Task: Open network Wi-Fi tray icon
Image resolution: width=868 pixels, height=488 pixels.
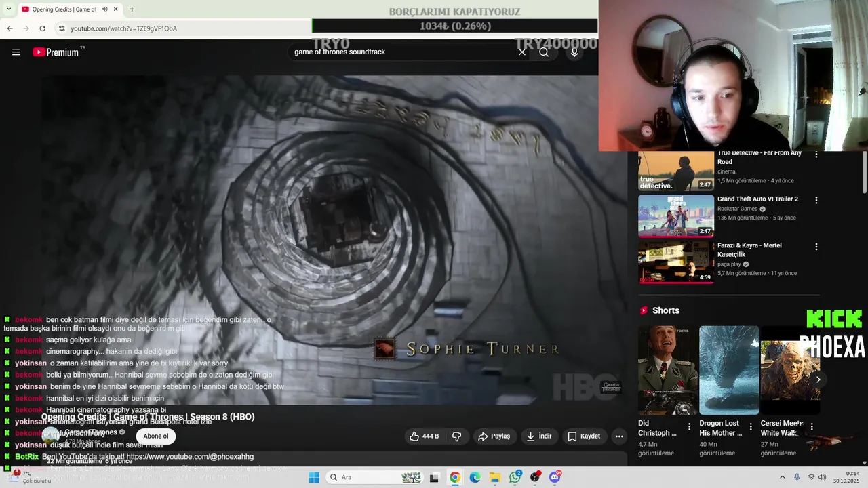Action: [x=811, y=477]
